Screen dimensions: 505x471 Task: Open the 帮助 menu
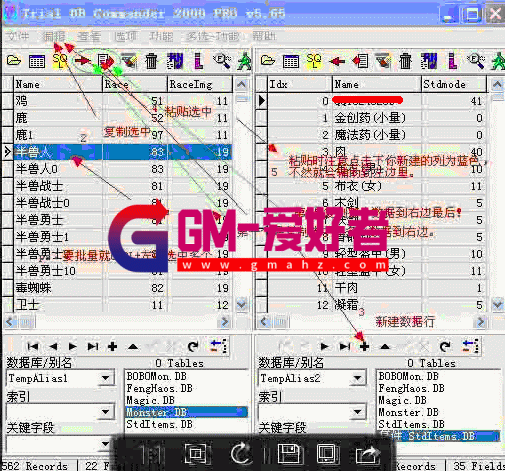(264, 36)
